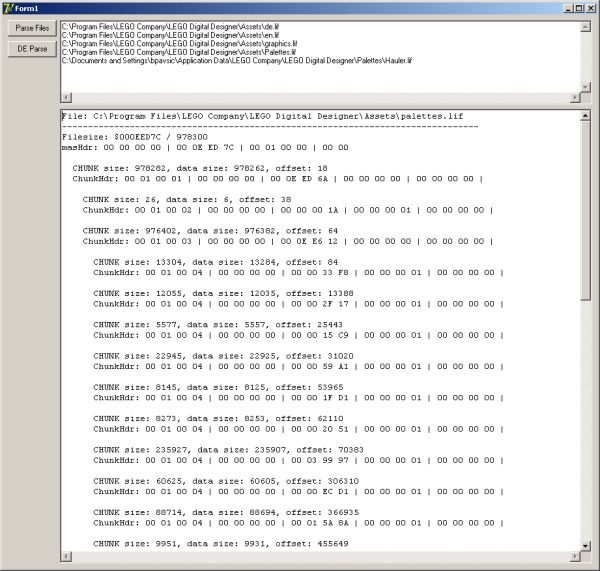The height and width of the screenshot is (571, 600).
Task: Click the Parse Files button
Action: (32, 28)
